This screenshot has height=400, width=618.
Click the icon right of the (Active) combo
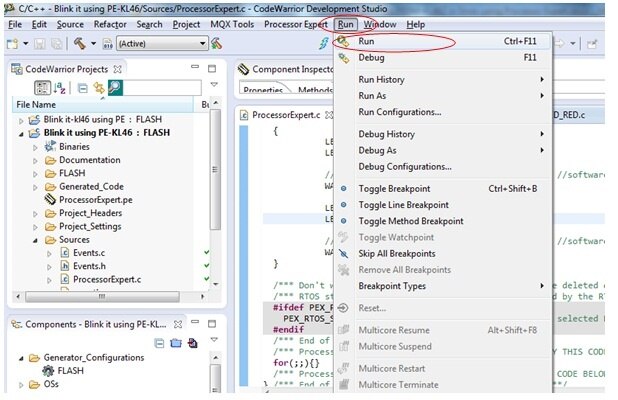[x=216, y=43]
